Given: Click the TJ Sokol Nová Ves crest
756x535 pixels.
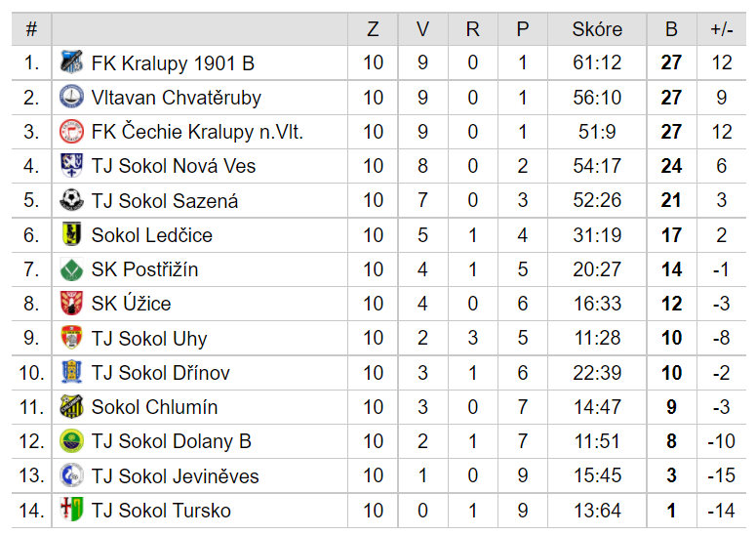Looking at the screenshot, I should [x=71, y=165].
